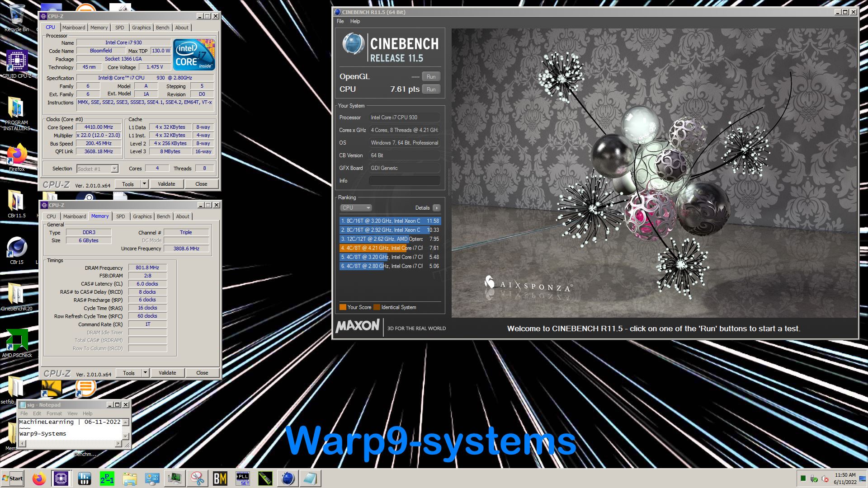Click the Intel Core i7 logo in CPU-Z

[194, 55]
